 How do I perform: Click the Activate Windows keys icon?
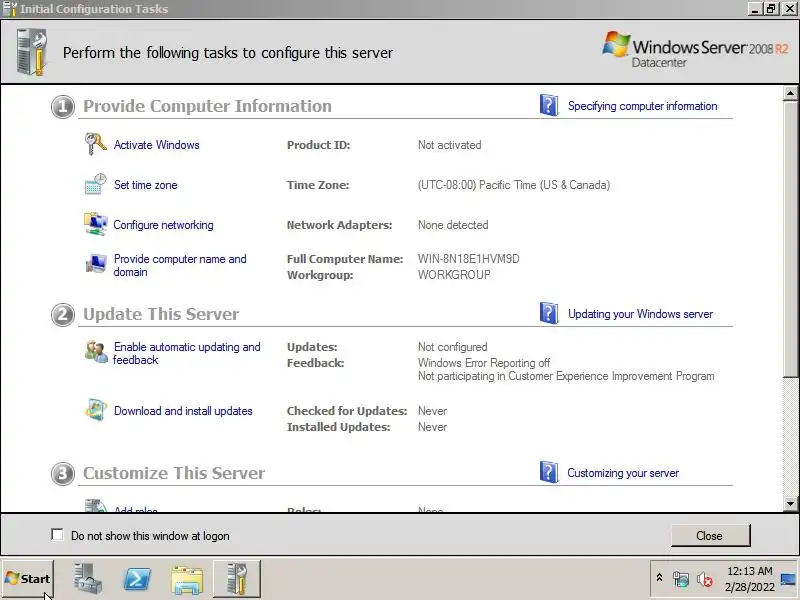(95, 144)
